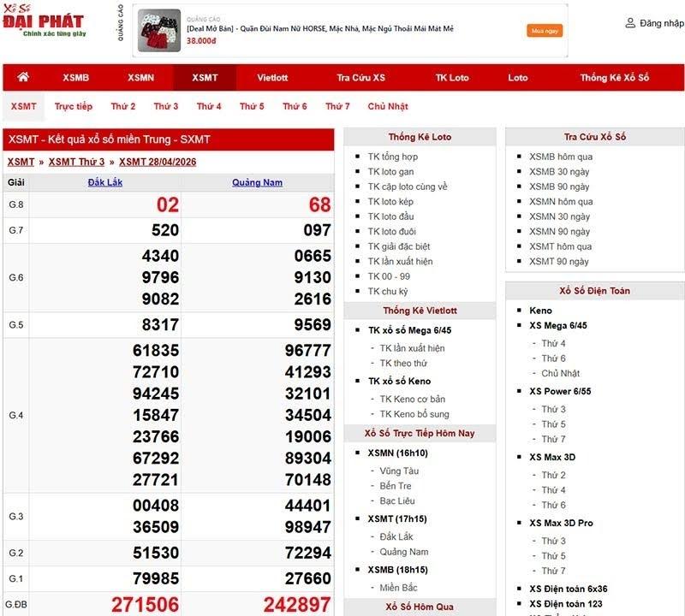685x616 pixels.
Task: Open TK xổ số Mega 6/45 link
Action: (x=410, y=330)
